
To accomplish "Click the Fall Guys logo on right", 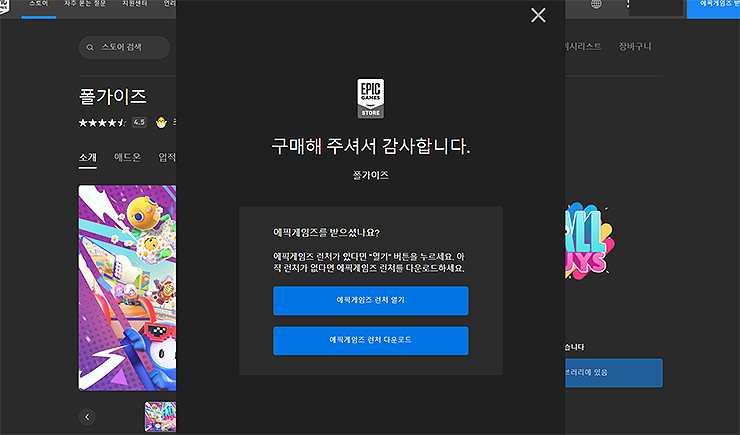I will click(x=590, y=241).
